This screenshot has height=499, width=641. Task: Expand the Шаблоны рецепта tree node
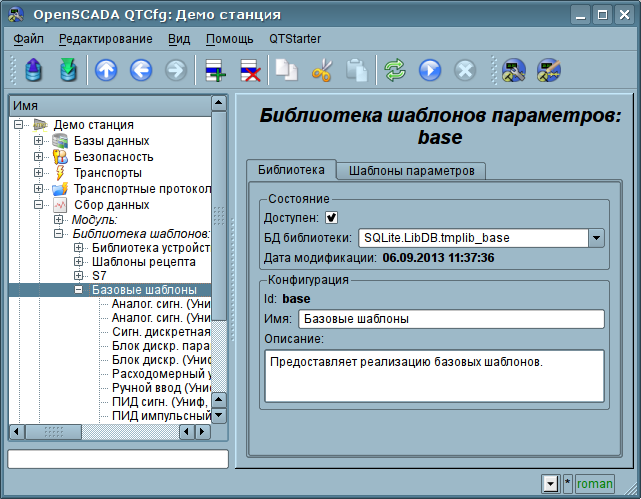pyautogui.click(x=78, y=262)
